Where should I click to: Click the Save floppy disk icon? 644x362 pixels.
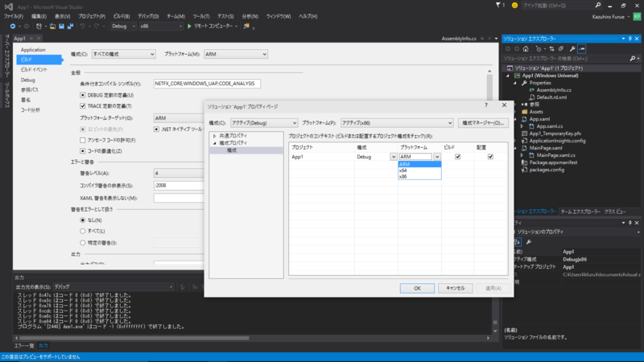[x=62, y=27]
